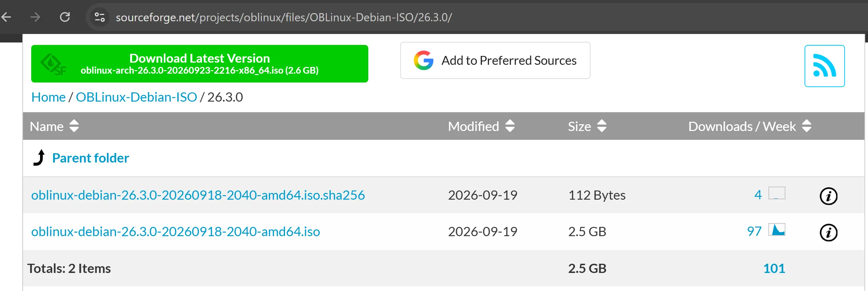Click the Google logo in Preferred Sources button
The height and width of the screenshot is (291, 868).
pyautogui.click(x=424, y=60)
